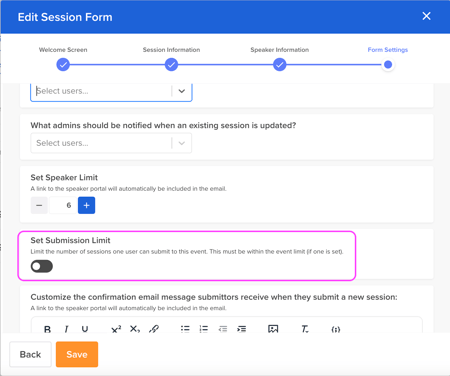Toggle italic formatting in email editor
This screenshot has height=376, width=450.
click(66, 329)
